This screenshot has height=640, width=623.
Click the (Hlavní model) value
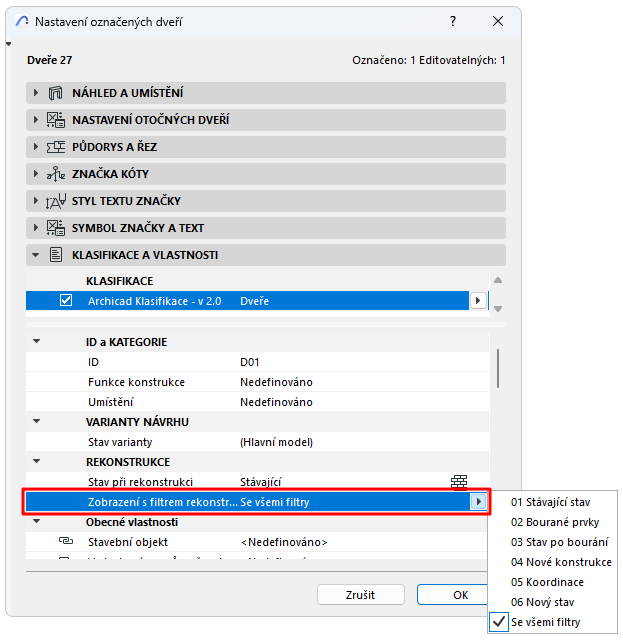point(276,442)
